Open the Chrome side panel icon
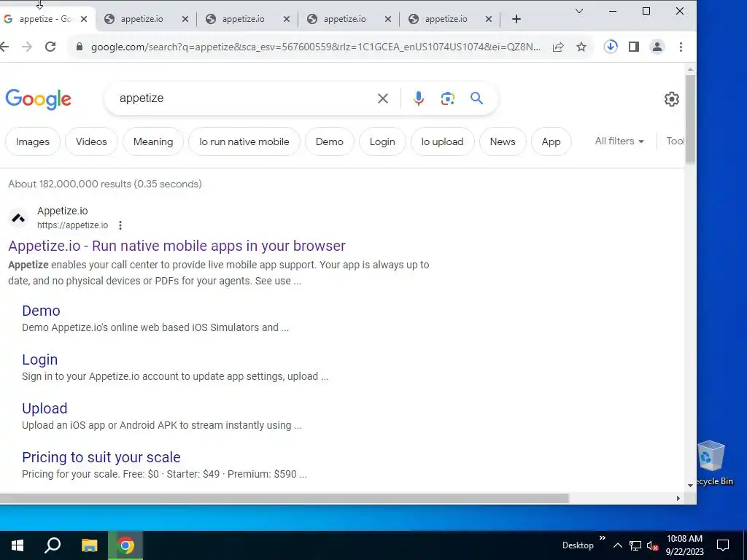Viewport: 747px width, 560px height. tap(634, 47)
